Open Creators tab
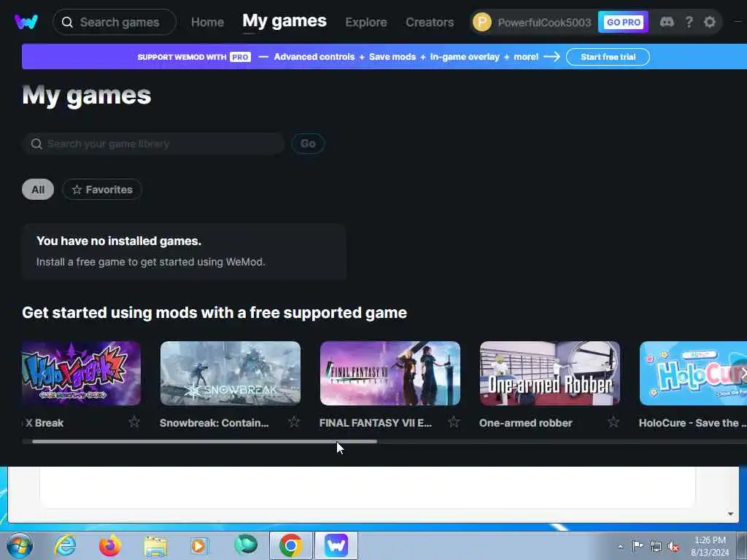This screenshot has width=747, height=560. pyautogui.click(x=430, y=23)
